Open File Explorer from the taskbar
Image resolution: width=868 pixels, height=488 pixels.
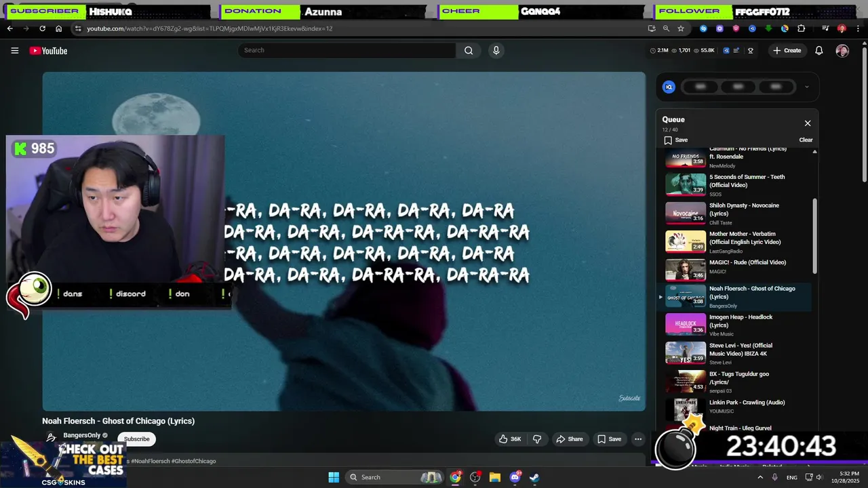[494, 477]
